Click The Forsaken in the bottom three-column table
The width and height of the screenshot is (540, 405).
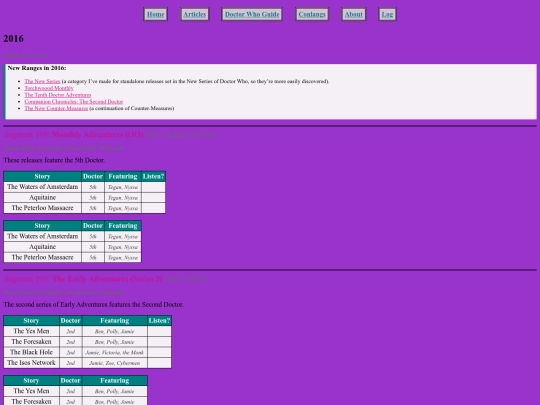tap(31, 401)
